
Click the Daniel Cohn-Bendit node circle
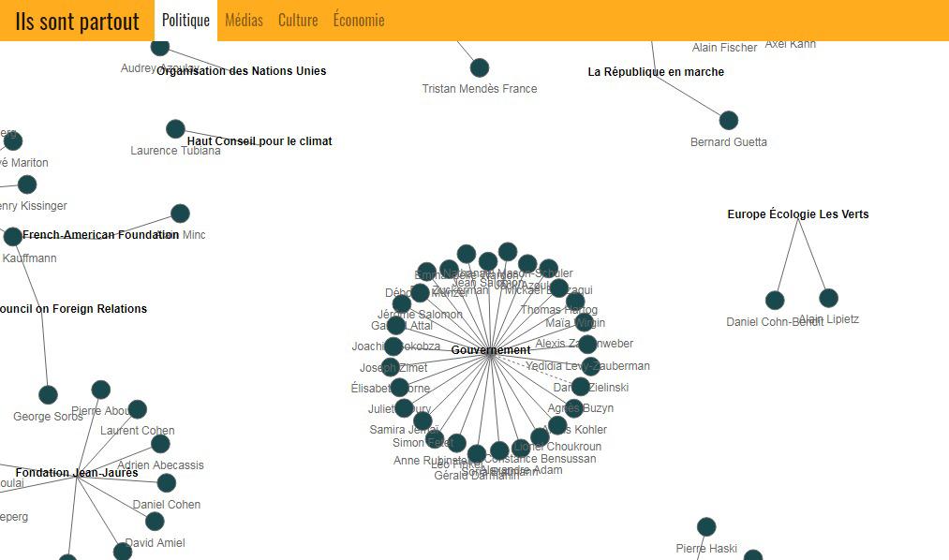pos(775,300)
